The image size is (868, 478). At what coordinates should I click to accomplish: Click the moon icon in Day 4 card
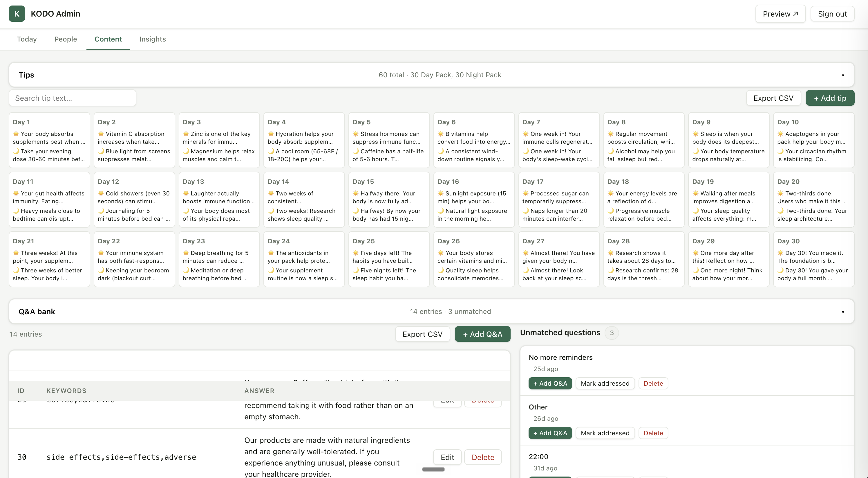(271, 151)
